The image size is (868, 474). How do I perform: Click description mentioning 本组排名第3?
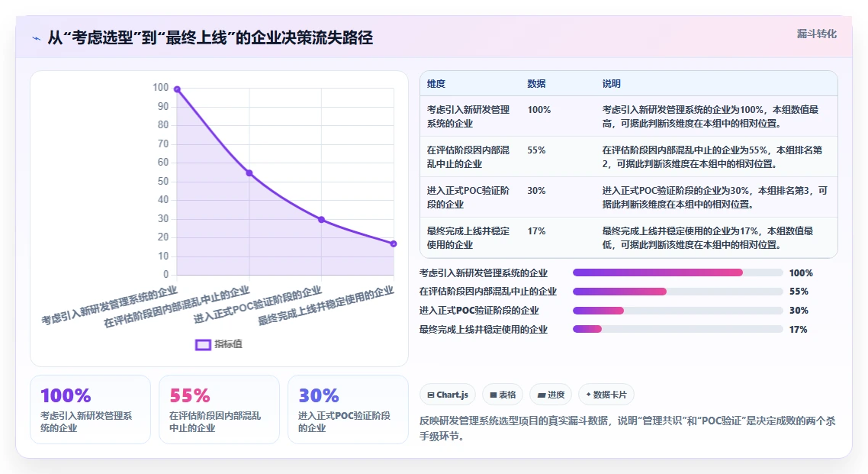point(715,197)
